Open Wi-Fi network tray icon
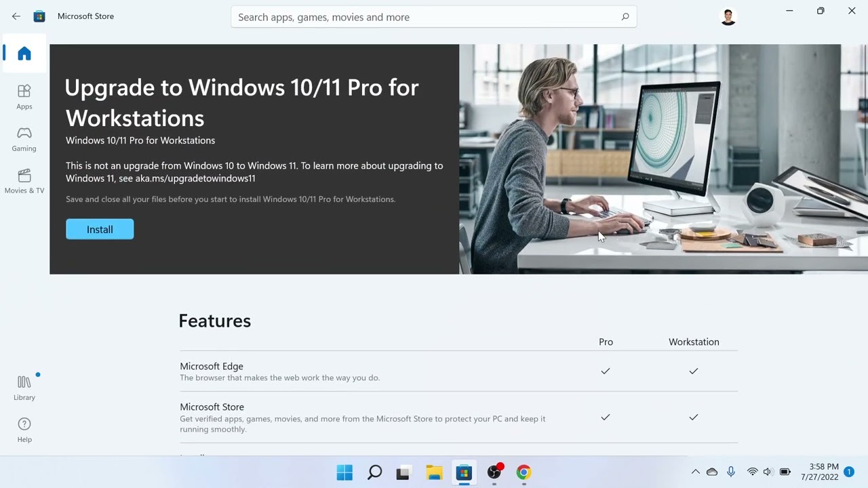868x488 pixels. pyautogui.click(x=752, y=472)
